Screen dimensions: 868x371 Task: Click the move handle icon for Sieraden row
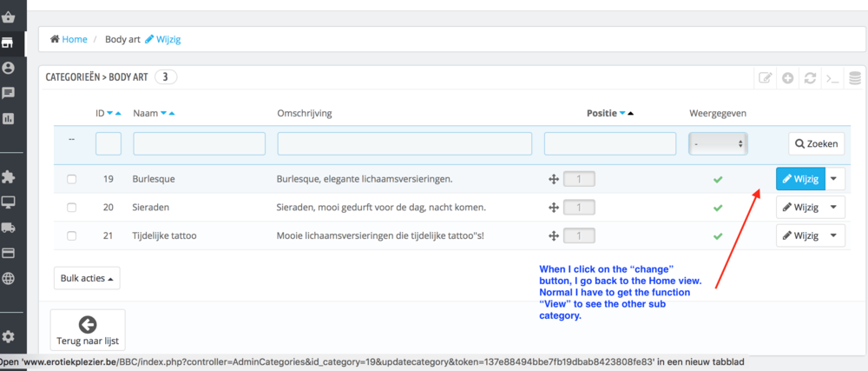pos(552,208)
